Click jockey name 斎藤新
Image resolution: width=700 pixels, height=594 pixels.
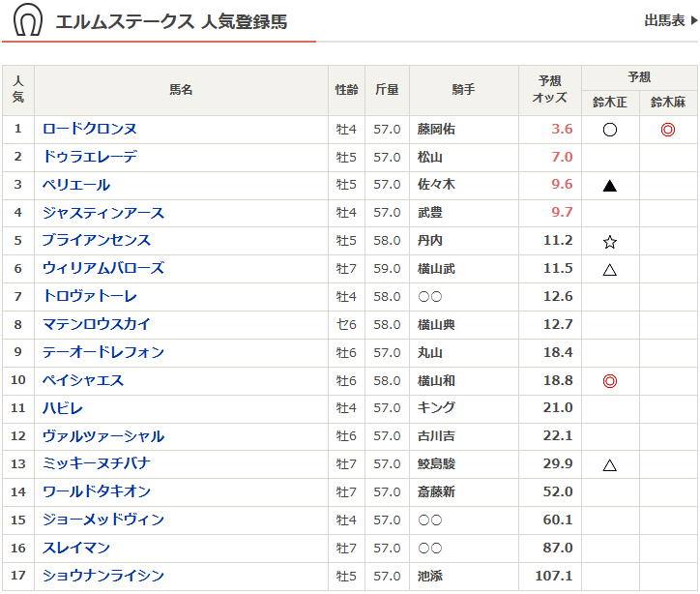click(436, 491)
